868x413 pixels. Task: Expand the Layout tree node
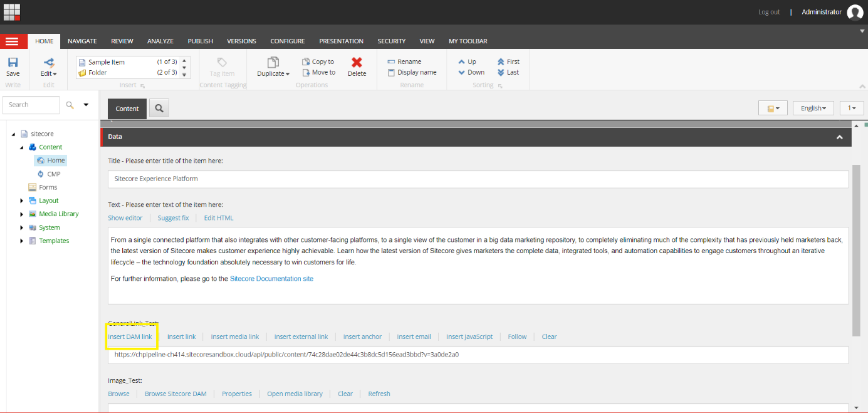point(21,201)
